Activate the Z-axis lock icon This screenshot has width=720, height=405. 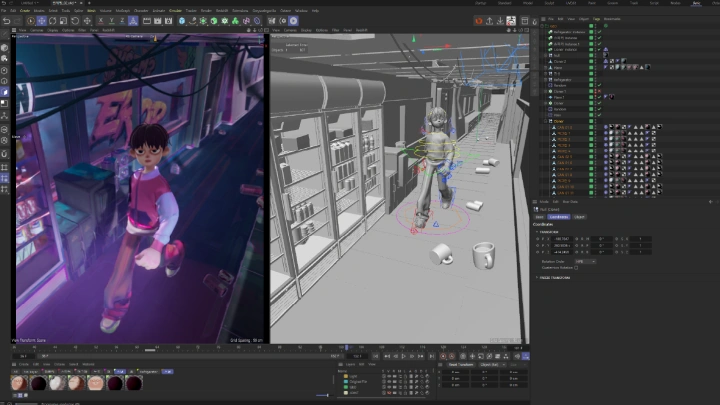(124, 20)
